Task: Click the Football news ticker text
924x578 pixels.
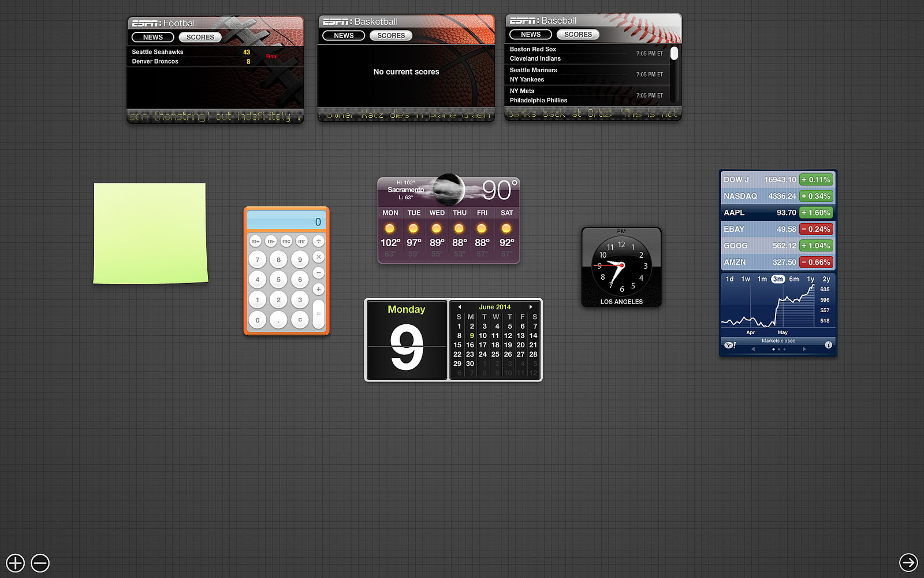Action: (215, 116)
